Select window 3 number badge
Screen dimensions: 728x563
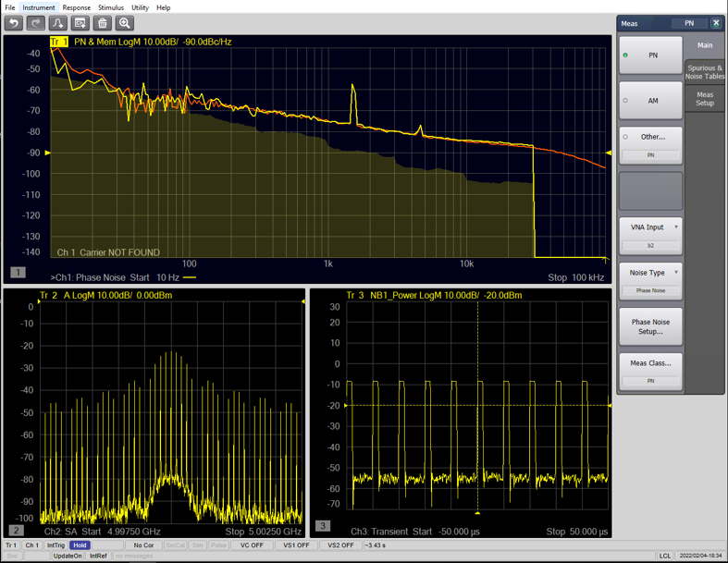pyautogui.click(x=322, y=526)
